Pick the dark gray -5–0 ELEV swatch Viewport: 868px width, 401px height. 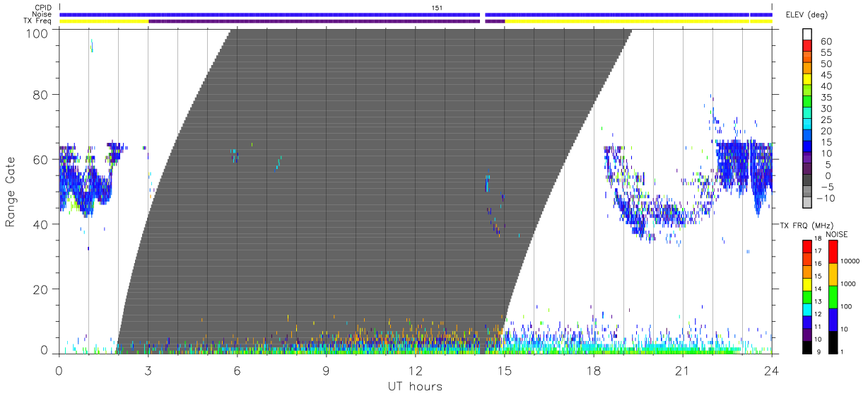pos(807,181)
